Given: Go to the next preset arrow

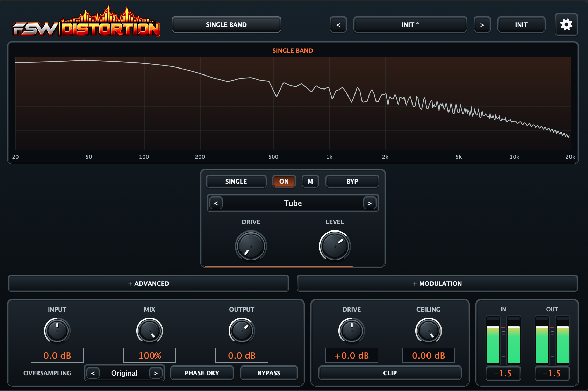Looking at the screenshot, I should (482, 24).
